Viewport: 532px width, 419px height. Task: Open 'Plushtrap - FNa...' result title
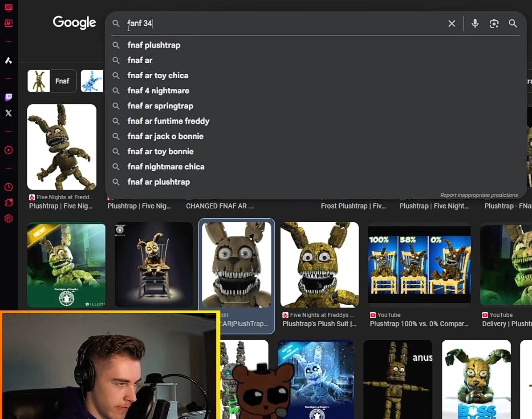click(x=508, y=206)
